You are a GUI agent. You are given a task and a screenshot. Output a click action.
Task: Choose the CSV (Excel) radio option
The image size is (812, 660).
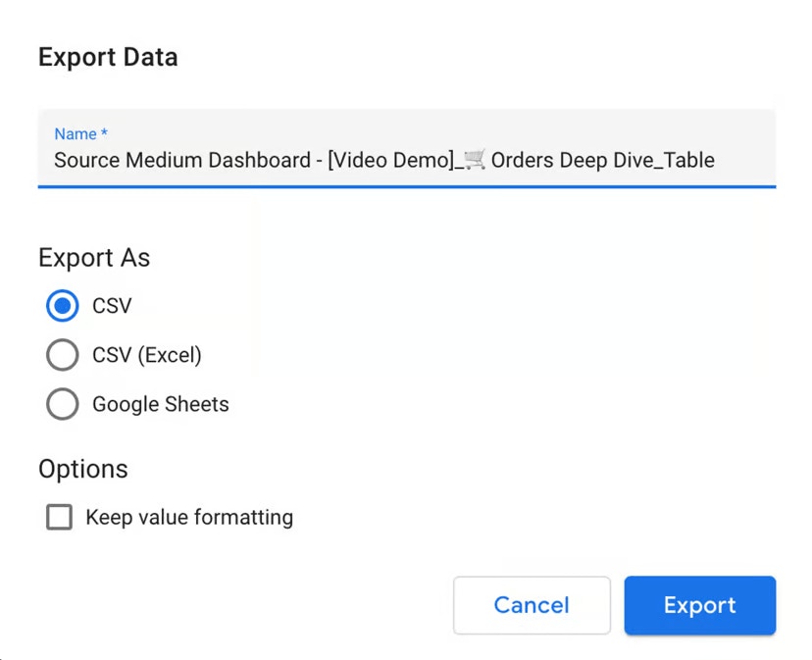tap(62, 355)
